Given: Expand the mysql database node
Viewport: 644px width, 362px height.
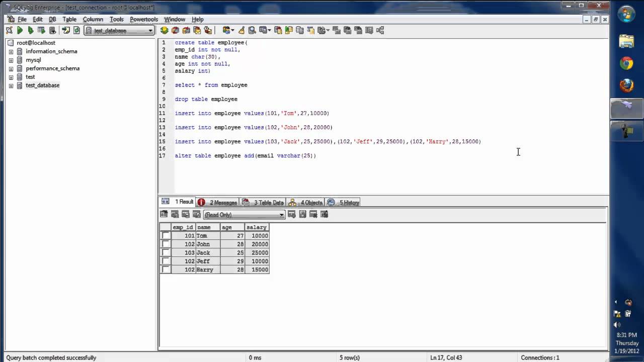Looking at the screenshot, I should pos(11,60).
